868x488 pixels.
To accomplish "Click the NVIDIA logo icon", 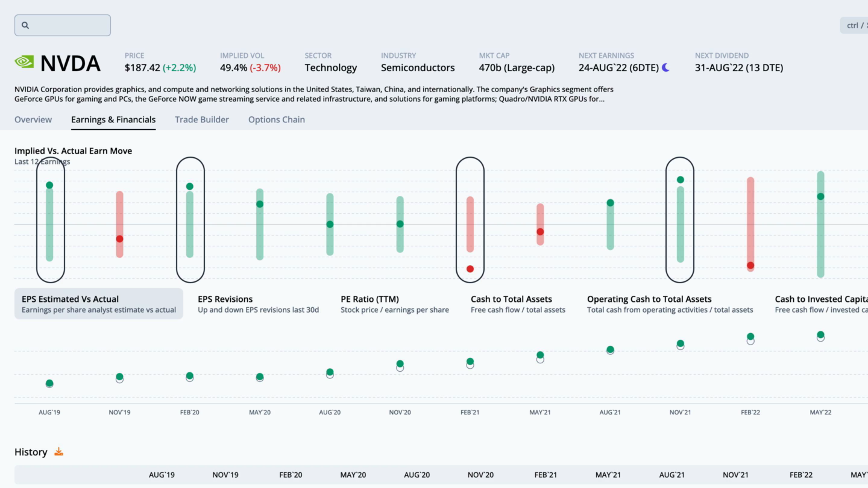I will pyautogui.click(x=24, y=62).
